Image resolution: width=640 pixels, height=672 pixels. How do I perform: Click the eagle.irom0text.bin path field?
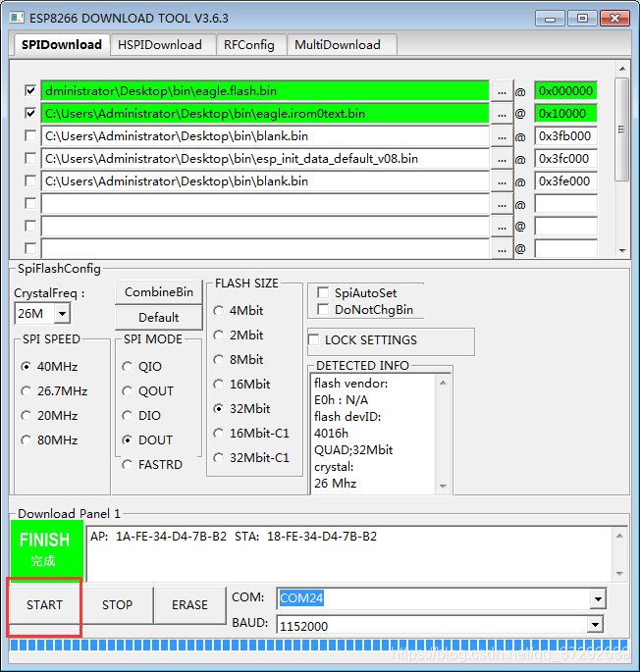click(265, 114)
